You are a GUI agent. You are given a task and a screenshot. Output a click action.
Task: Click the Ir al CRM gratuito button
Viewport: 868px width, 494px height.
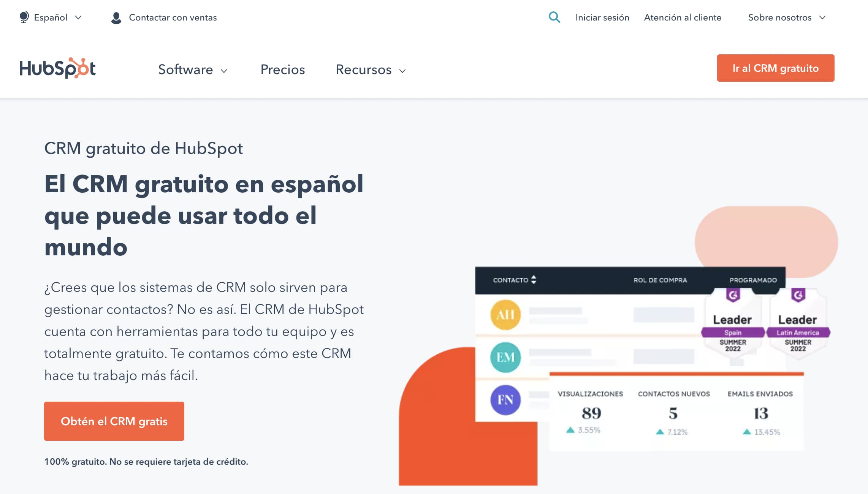(775, 68)
